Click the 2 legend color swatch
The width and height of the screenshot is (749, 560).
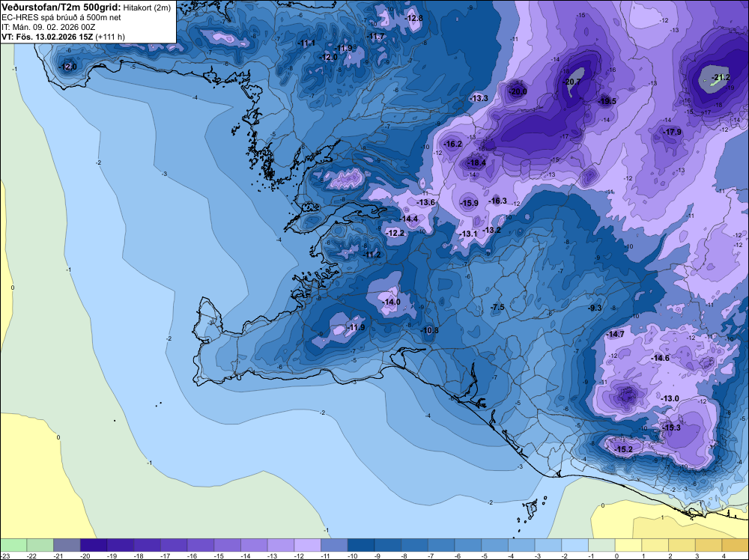682,545
